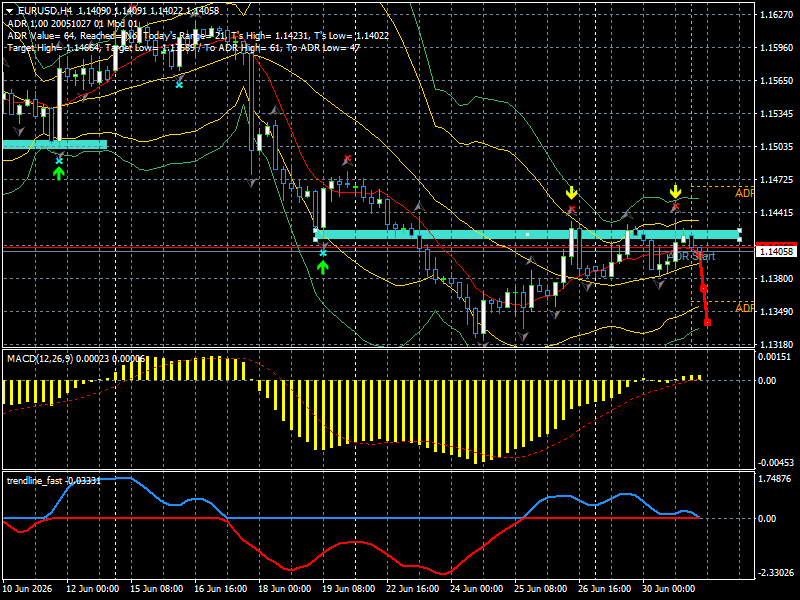Select the 'ADR 1,00 20051027 01 Mbd 01' label
Image resolution: width=800 pixels, height=600 pixels.
[72, 23]
